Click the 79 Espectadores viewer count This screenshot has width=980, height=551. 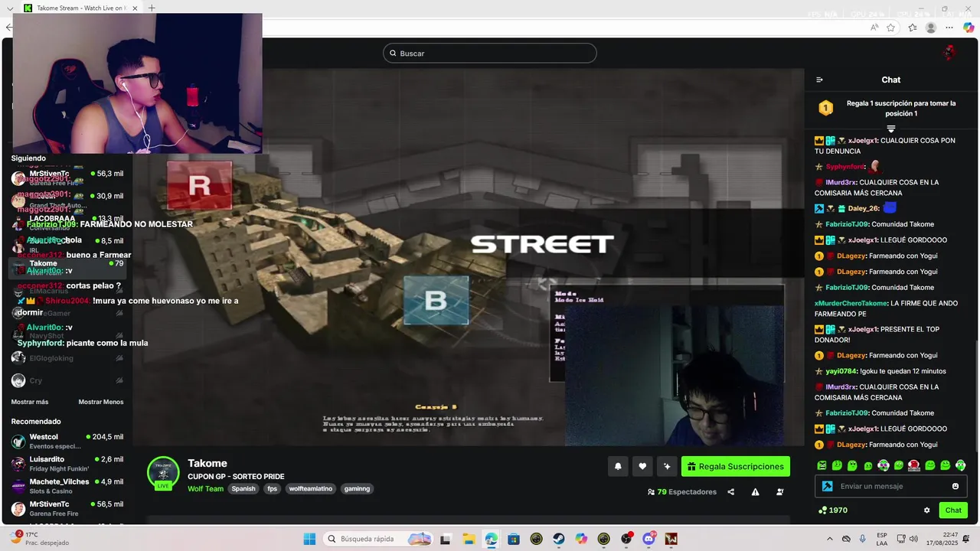682,492
